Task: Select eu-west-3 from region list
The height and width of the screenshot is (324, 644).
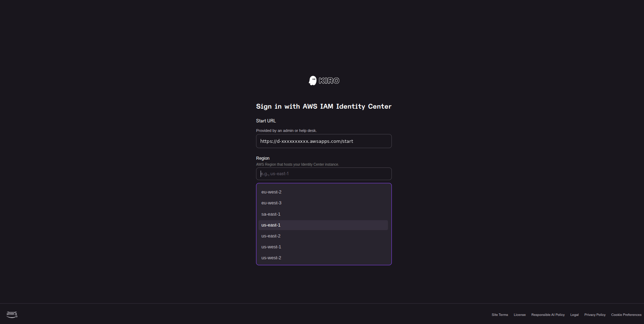Action: 323,203
